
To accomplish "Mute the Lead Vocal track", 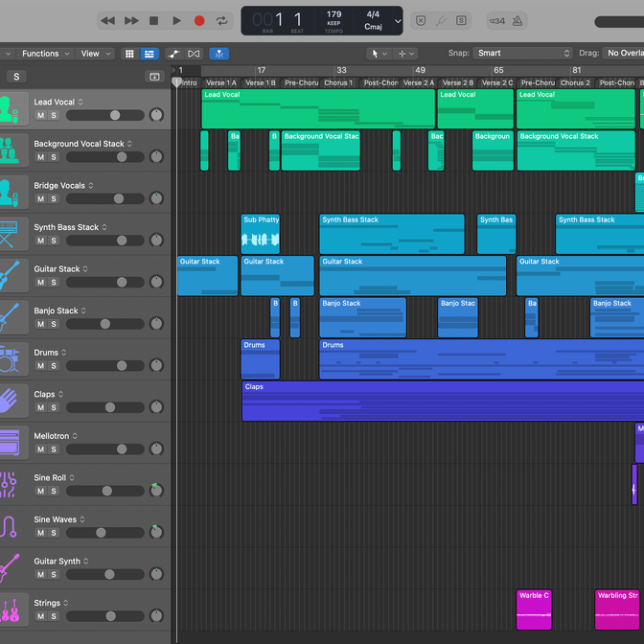I will pyautogui.click(x=40, y=115).
